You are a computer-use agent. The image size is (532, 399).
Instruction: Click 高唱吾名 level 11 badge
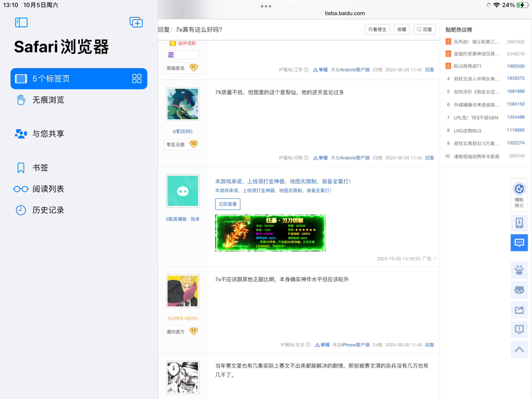[x=182, y=68]
